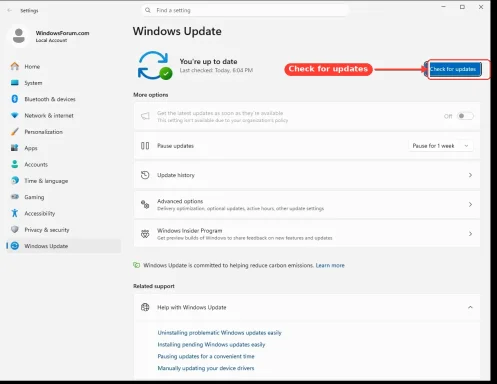This screenshot has width=497, height=384.
Task: Click the user account avatar picture
Action: pos(19,36)
